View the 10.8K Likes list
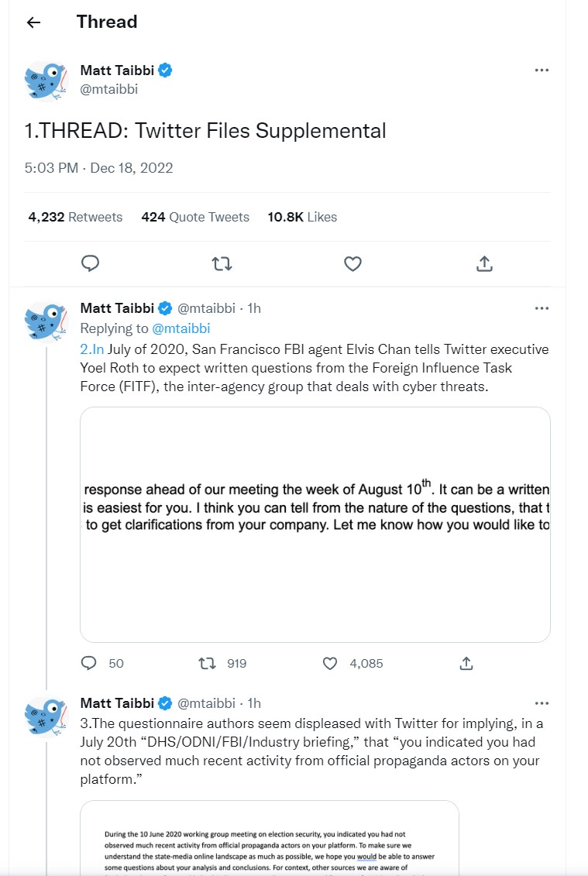The height and width of the screenshot is (876, 588). 302,218
